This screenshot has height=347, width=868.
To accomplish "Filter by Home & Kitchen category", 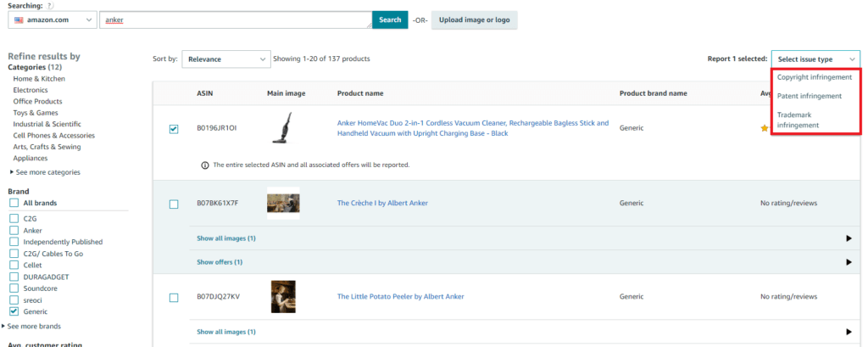I will coord(39,79).
